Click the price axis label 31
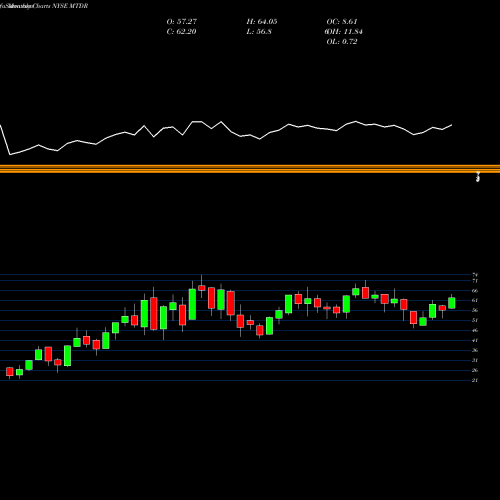 click(475, 360)
